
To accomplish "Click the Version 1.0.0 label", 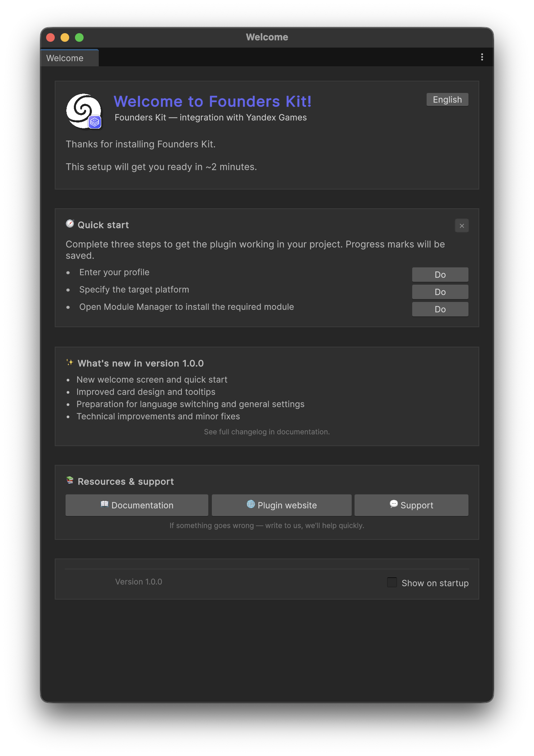I will pyautogui.click(x=139, y=582).
